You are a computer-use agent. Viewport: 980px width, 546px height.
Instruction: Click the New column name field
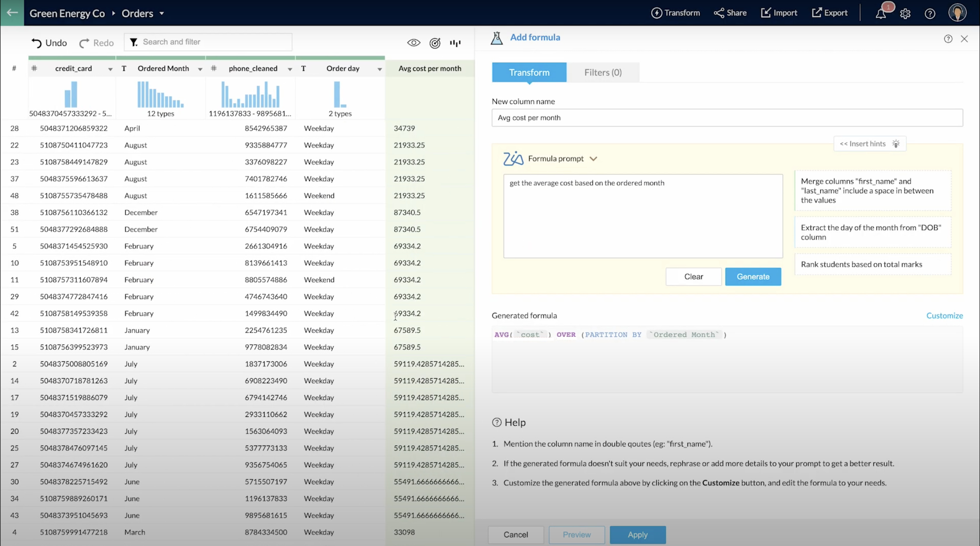pyautogui.click(x=727, y=118)
